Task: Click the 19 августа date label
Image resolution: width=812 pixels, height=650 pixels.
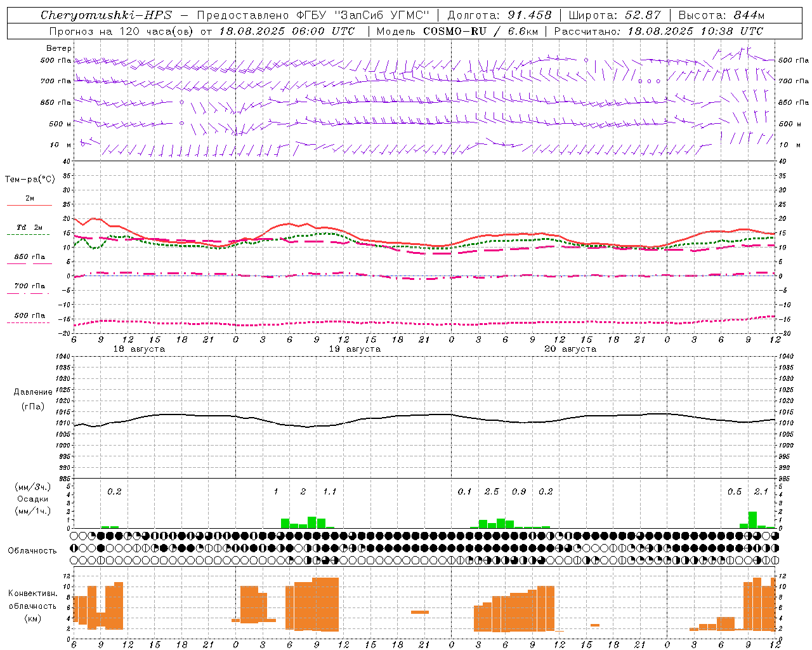Action: [355, 349]
